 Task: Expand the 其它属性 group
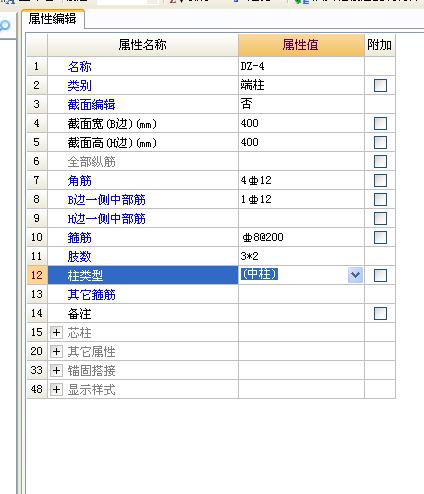pos(56,351)
